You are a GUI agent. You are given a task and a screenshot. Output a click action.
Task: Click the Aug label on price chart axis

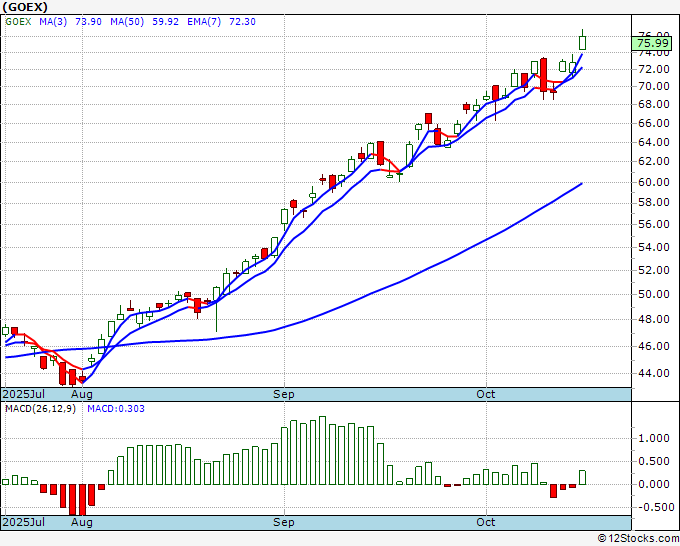(82, 394)
